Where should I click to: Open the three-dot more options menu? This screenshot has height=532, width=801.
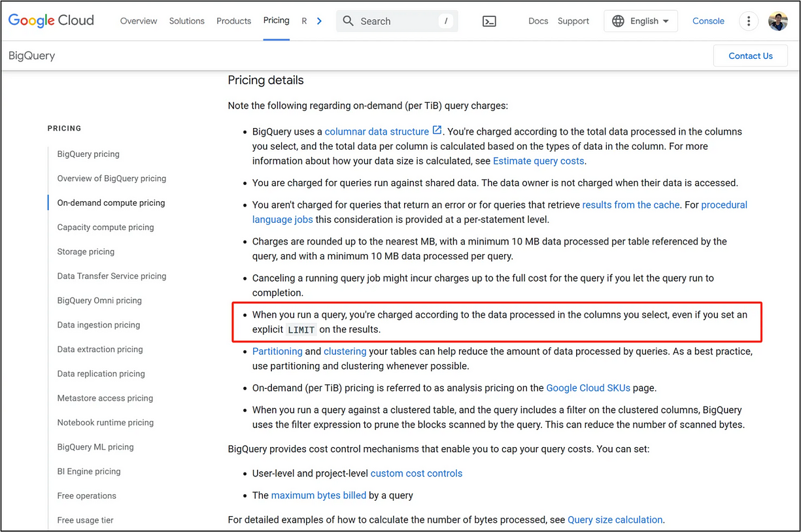[x=749, y=21]
